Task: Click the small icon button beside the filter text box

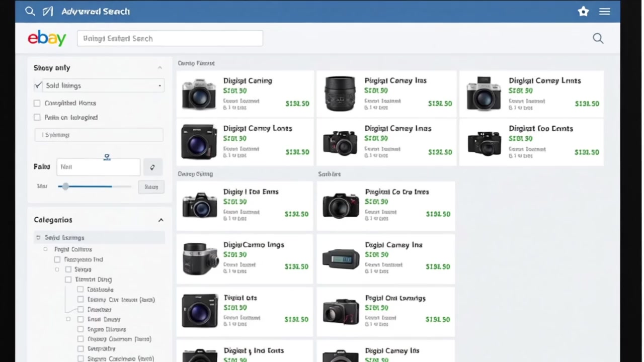Action: point(152,167)
